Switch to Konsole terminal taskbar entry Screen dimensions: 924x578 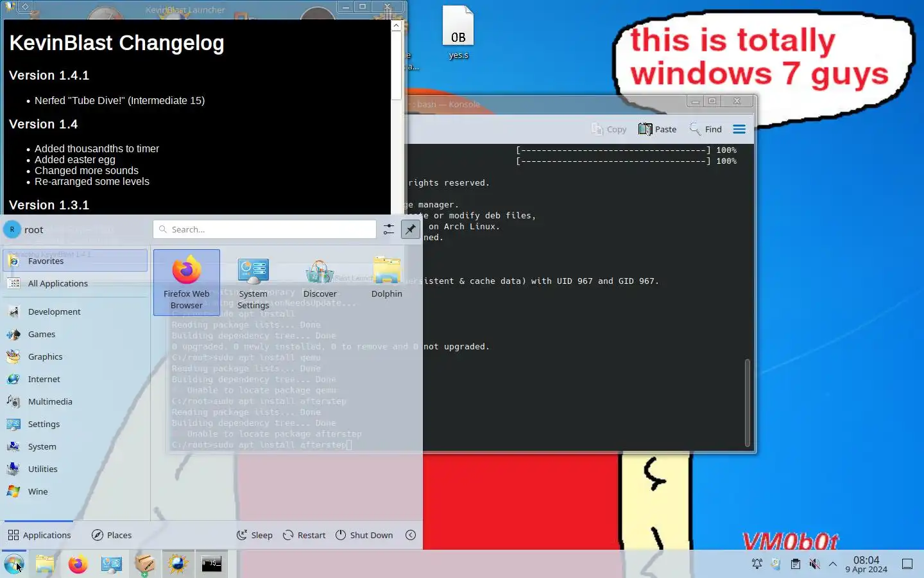(212, 564)
